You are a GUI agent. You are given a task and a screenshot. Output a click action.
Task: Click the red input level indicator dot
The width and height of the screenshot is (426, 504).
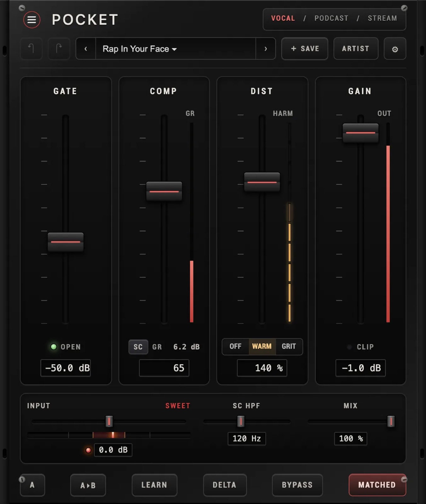tap(88, 450)
